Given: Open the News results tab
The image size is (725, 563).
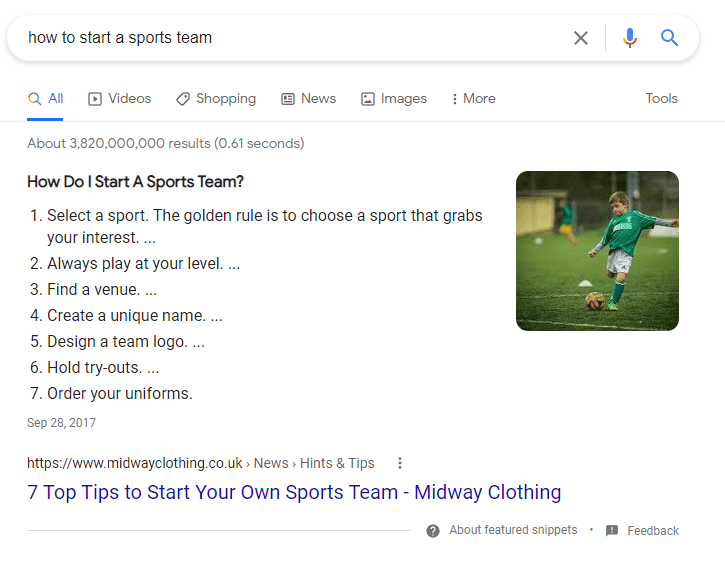Looking at the screenshot, I should pos(308,98).
